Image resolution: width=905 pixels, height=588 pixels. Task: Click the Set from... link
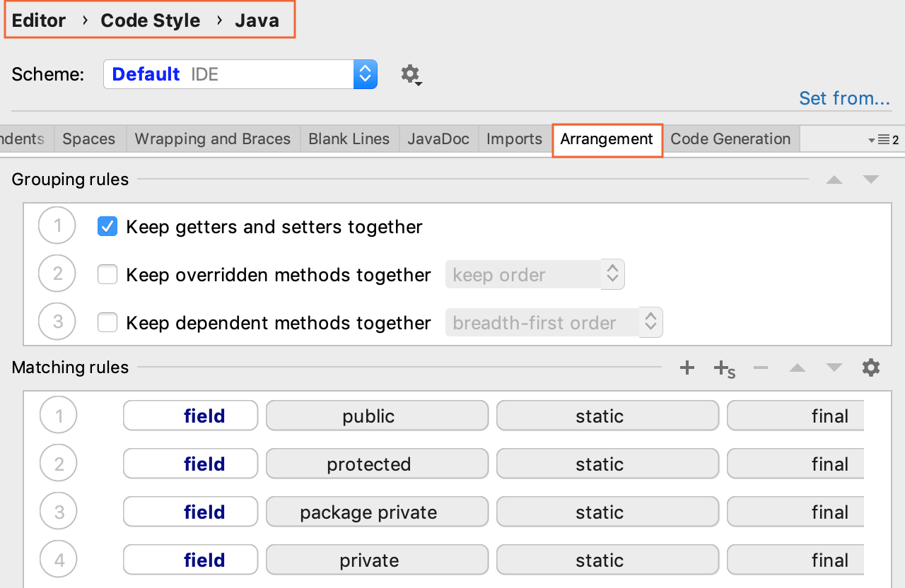pyautogui.click(x=844, y=98)
